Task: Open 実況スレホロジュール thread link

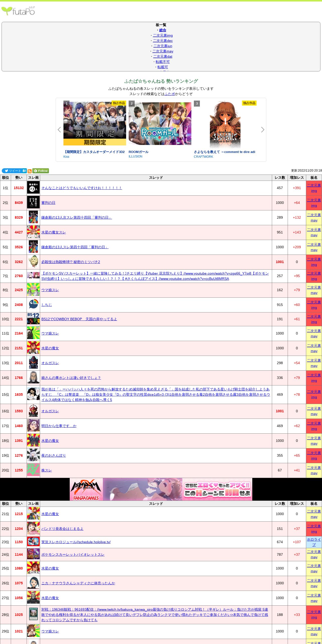Action: 76,542
